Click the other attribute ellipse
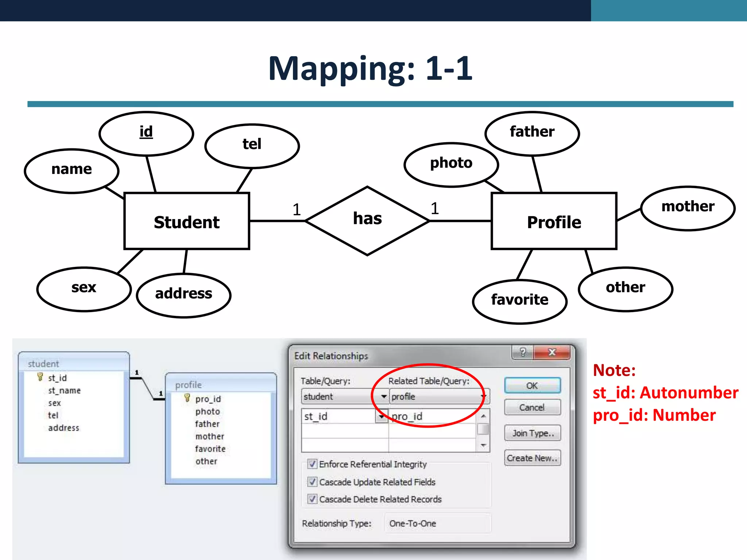This screenshot has width=747, height=560. [x=626, y=289]
